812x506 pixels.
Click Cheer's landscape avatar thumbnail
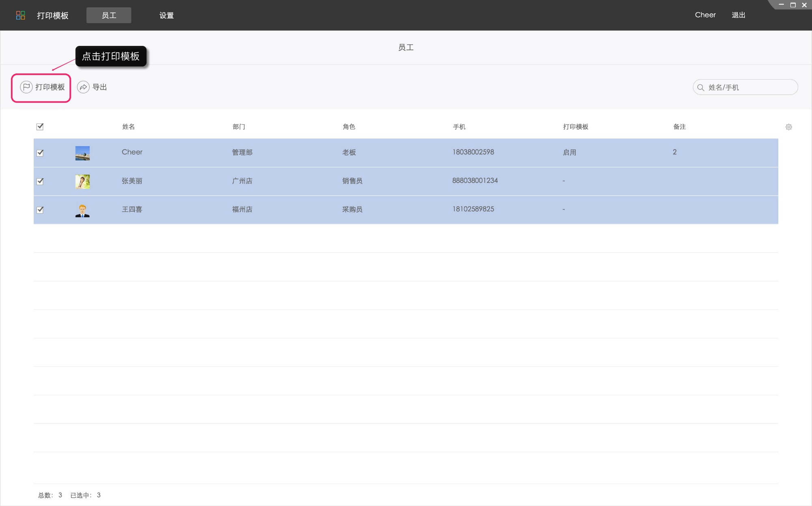point(82,153)
